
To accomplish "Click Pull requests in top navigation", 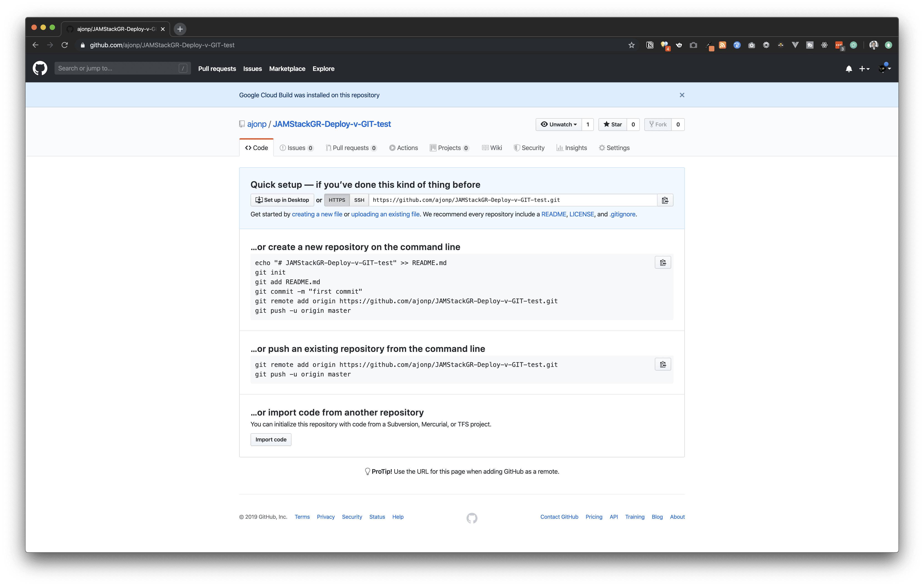I will (217, 69).
